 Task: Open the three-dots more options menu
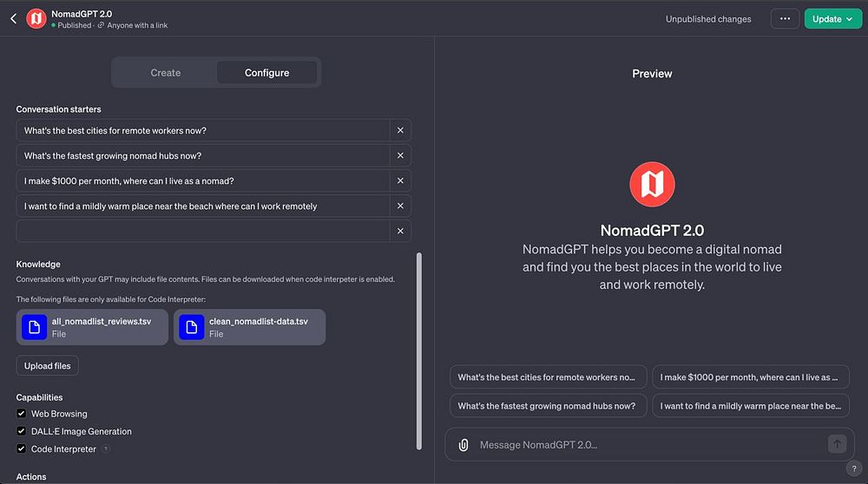point(785,19)
